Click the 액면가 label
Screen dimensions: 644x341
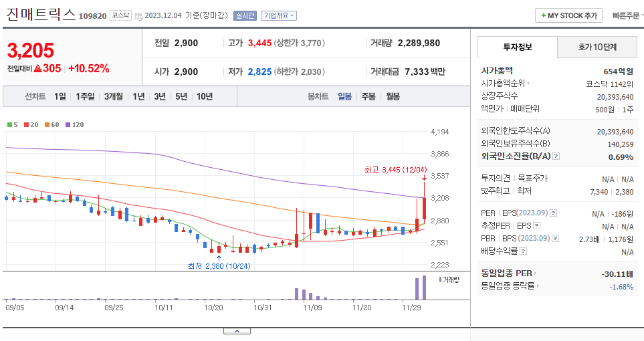(492, 109)
